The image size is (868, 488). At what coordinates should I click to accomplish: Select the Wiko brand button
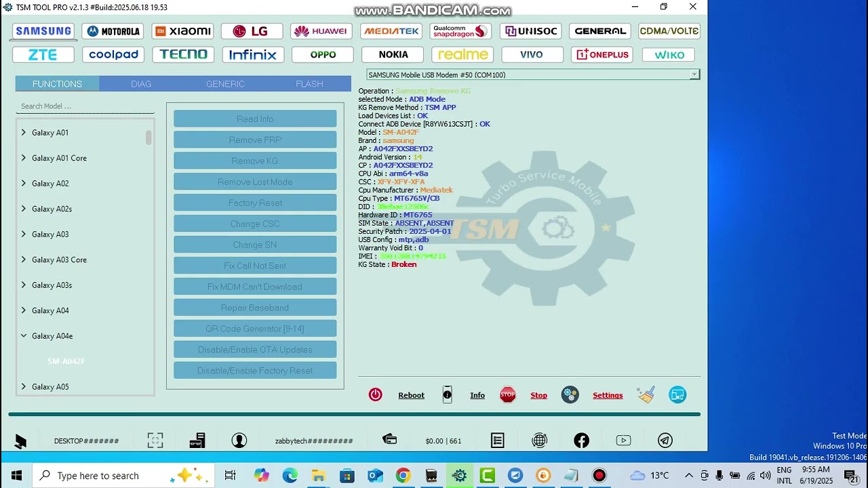[x=669, y=55]
